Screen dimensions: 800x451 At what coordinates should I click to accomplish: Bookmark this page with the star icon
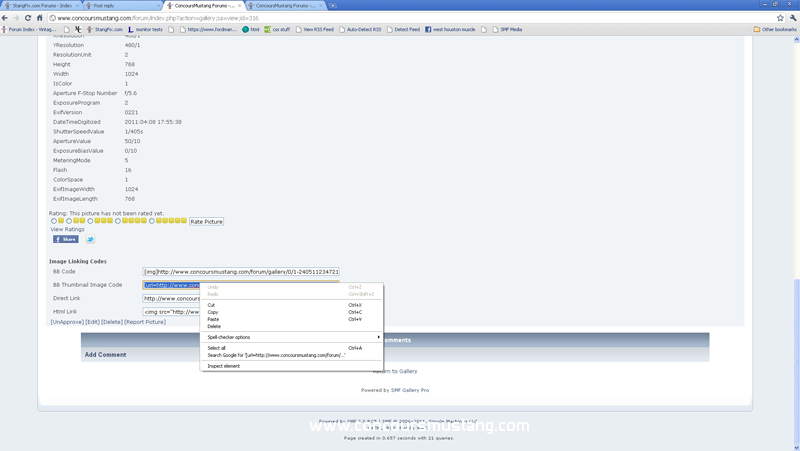[x=780, y=18]
